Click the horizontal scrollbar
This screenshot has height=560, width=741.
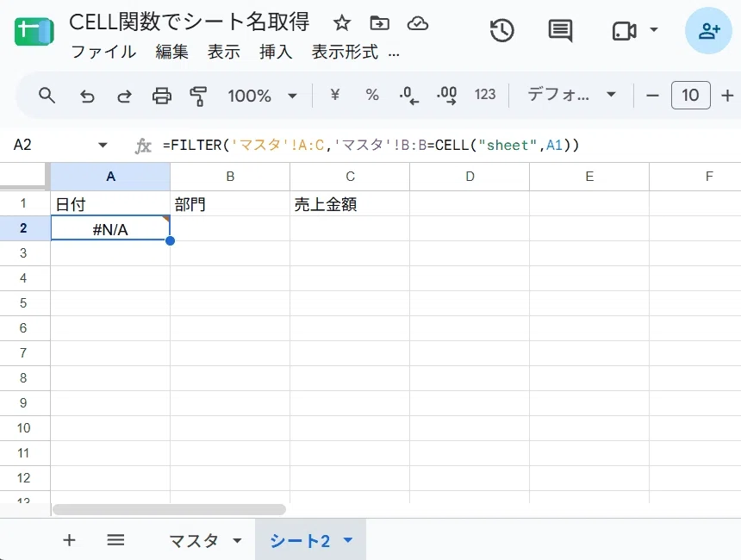click(x=169, y=509)
